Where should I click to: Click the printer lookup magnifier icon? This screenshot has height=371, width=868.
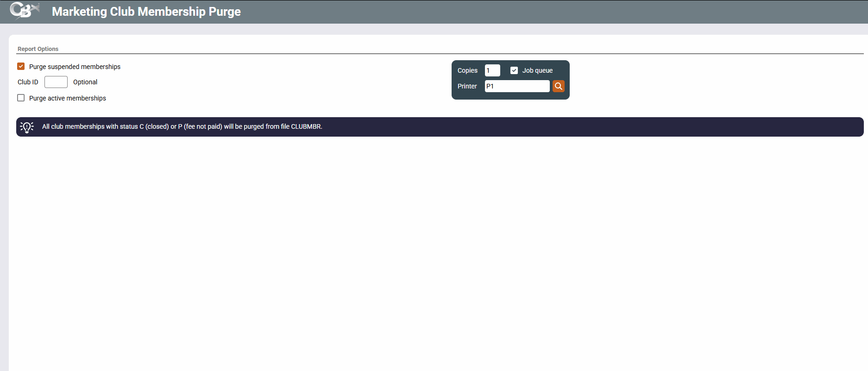coord(558,86)
